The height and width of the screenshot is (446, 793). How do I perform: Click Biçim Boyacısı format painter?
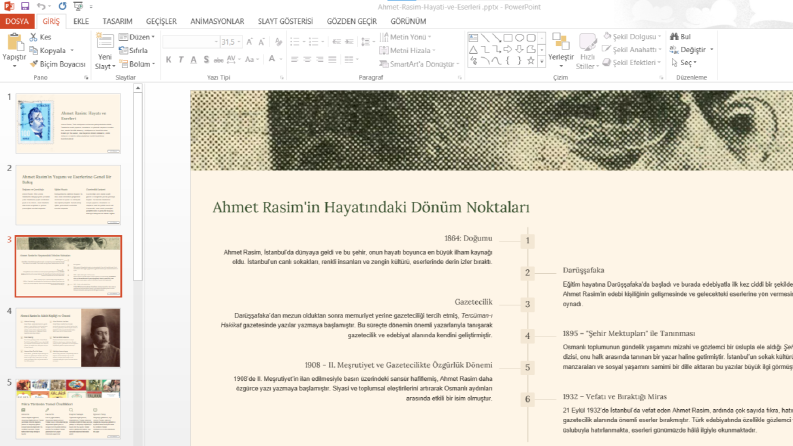point(58,64)
